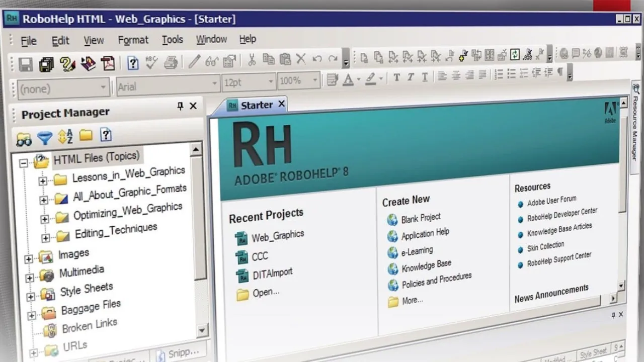The image size is (644, 362).
Task: Open the Tools menu
Action: (x=173, y=39)
